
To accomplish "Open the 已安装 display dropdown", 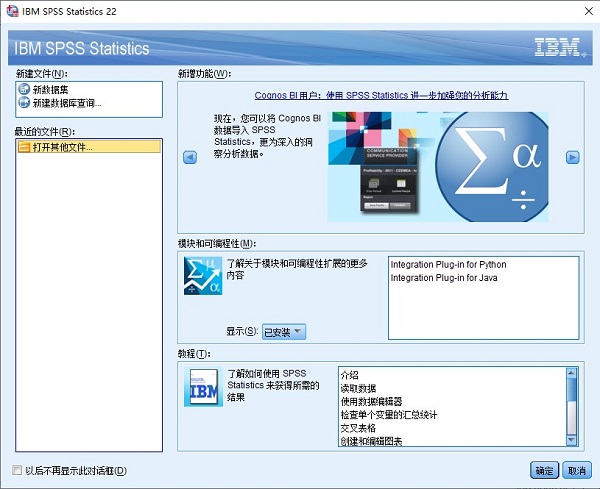I will pyautogui.click(x=284, y=331).
